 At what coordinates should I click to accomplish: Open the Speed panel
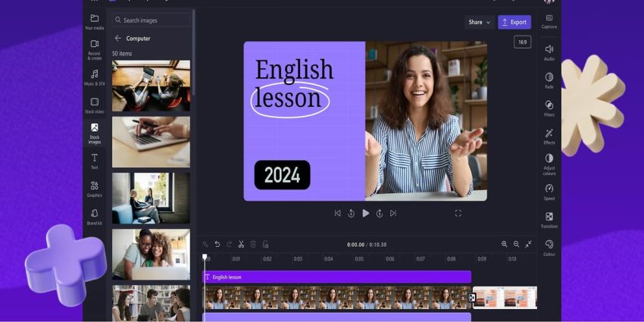click(x=549, y=192)
